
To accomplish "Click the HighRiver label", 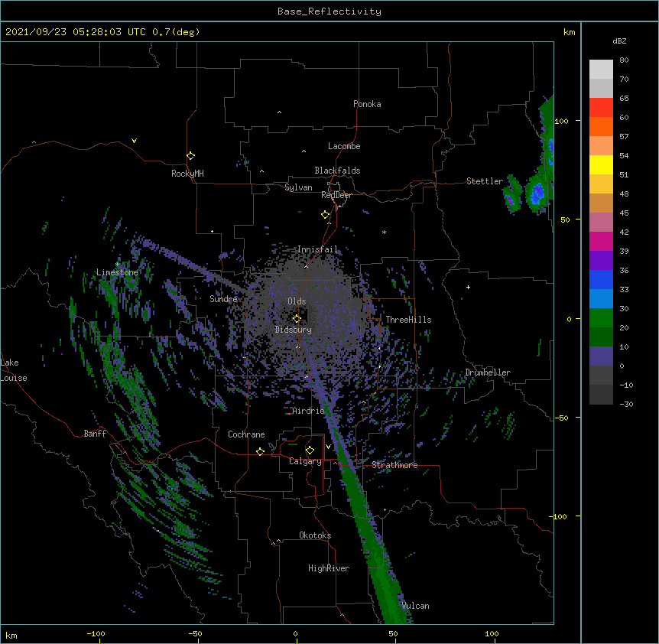I will tap(329, 568).
